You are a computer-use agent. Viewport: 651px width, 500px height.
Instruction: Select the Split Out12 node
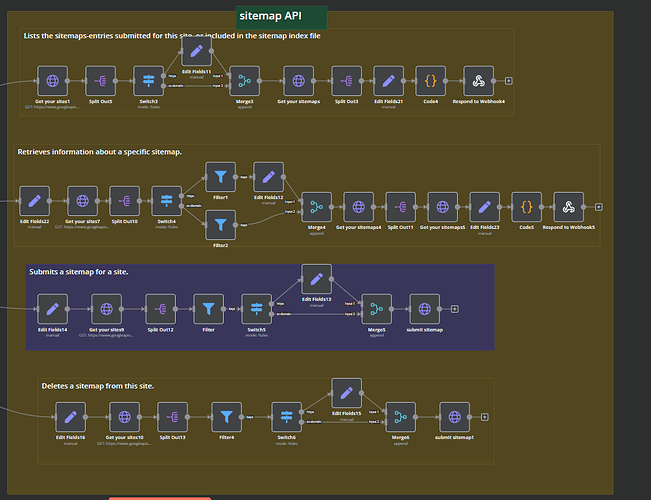[161, 309]
